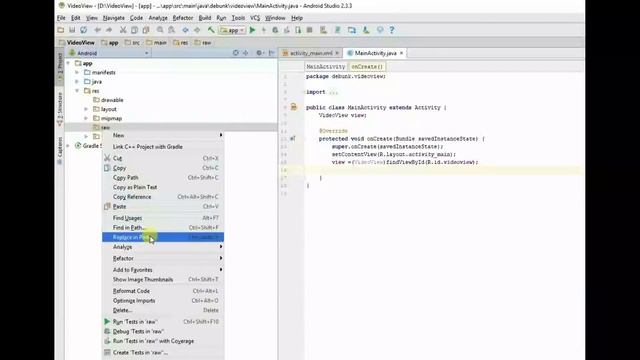Toggle the 1: Project tool window tab
Screen dimensions: 640x360
[60, 67]
